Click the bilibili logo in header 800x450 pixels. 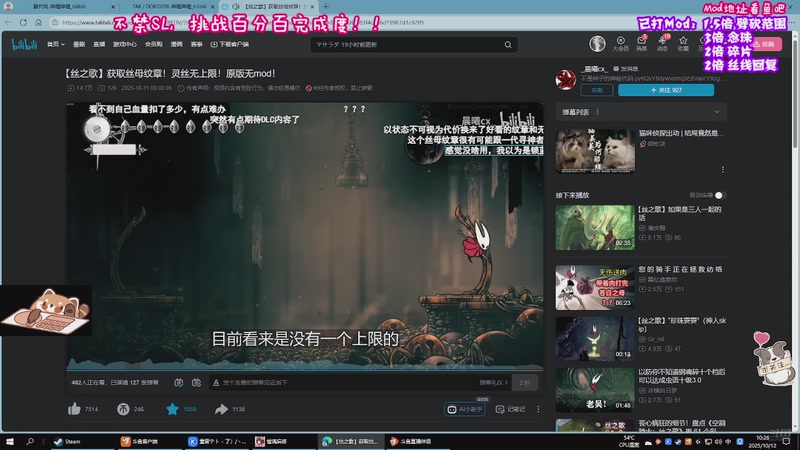(x=24, y=44)
